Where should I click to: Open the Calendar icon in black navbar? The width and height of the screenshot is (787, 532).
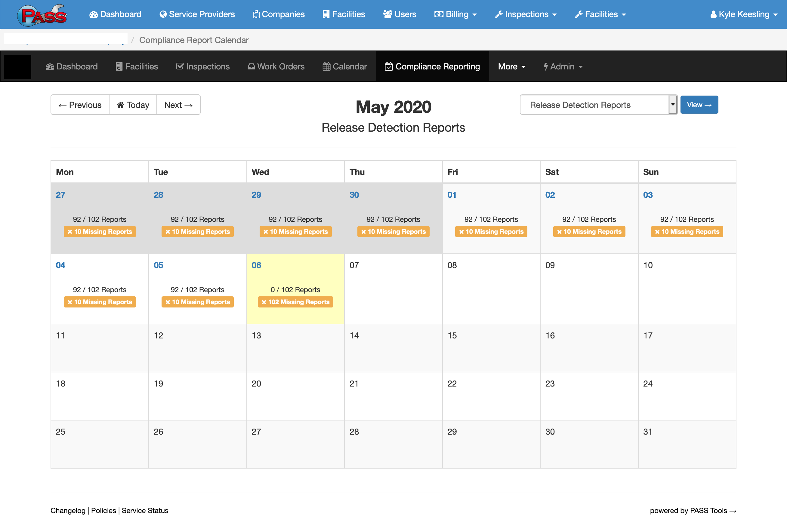click(326, 66)
